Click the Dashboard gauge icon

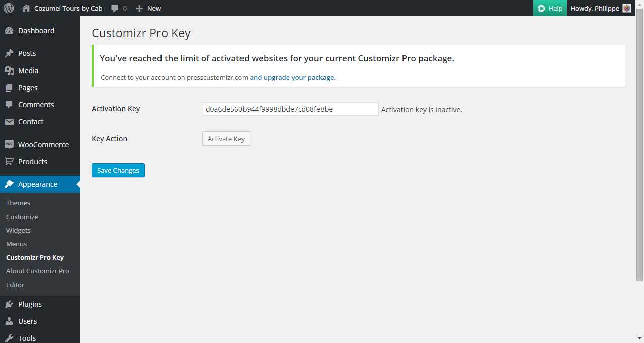(9, 31)
